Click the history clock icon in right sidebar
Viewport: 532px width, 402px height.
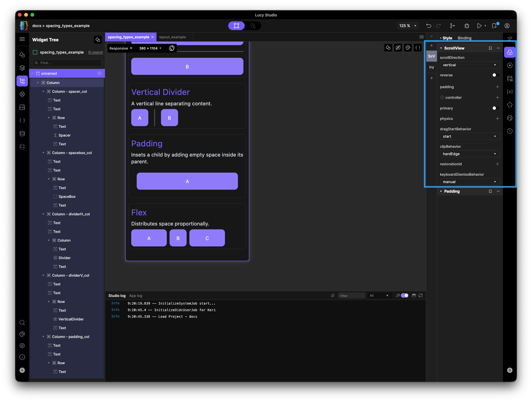pos(510,131)
